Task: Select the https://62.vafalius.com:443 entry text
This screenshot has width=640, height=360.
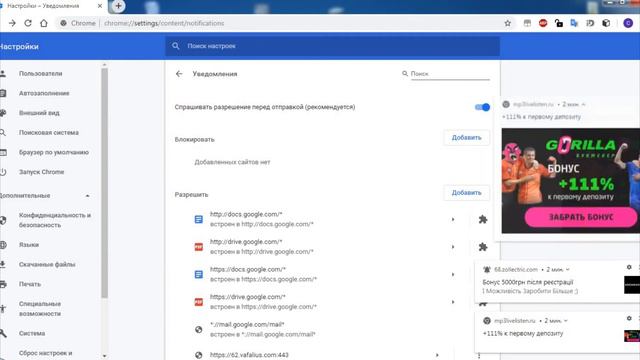Action: [x=249, y=355]
